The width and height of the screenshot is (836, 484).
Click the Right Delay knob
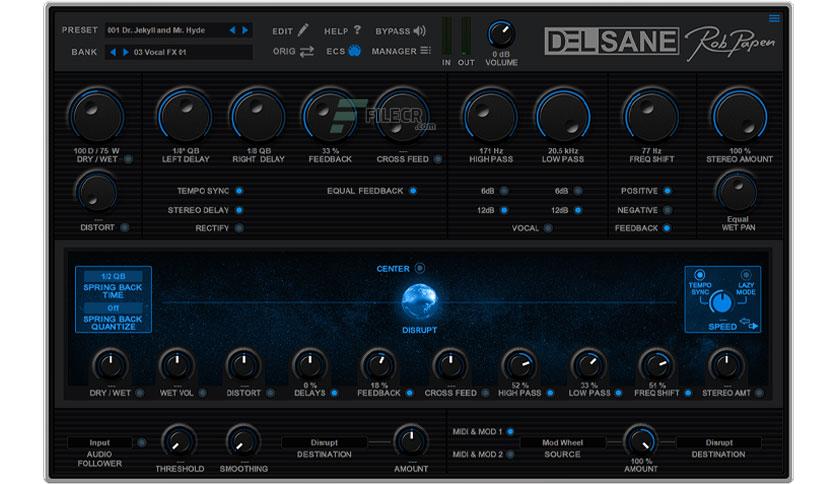point(258,117)
